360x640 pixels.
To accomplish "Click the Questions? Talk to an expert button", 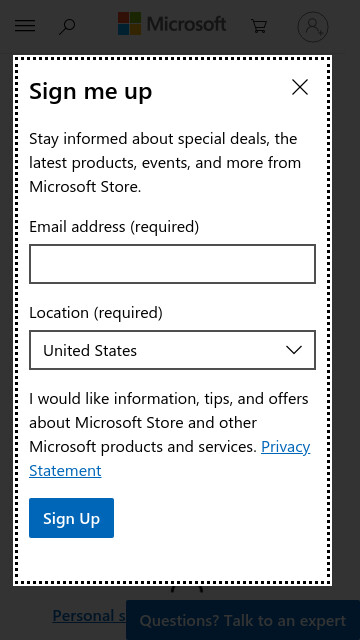I will click(x=243, y=620).
